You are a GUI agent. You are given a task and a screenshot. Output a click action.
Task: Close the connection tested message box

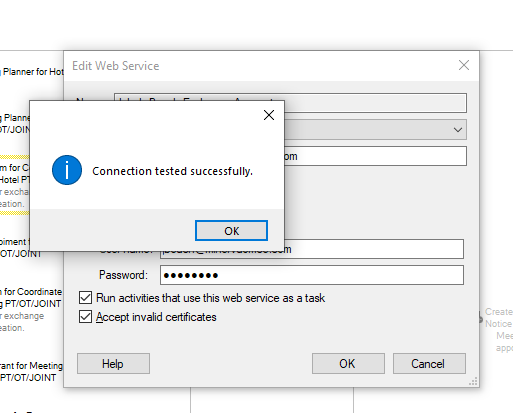coord(269,115)
